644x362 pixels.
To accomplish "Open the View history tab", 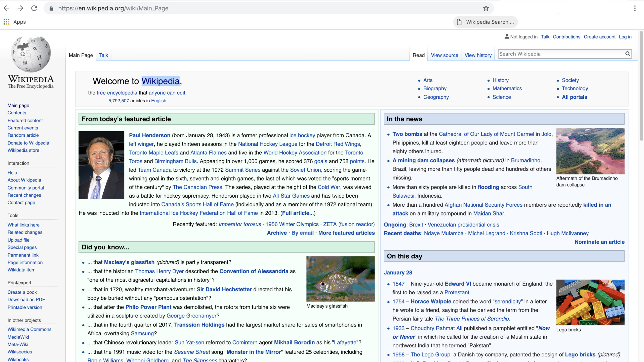I will click(478, 55).
